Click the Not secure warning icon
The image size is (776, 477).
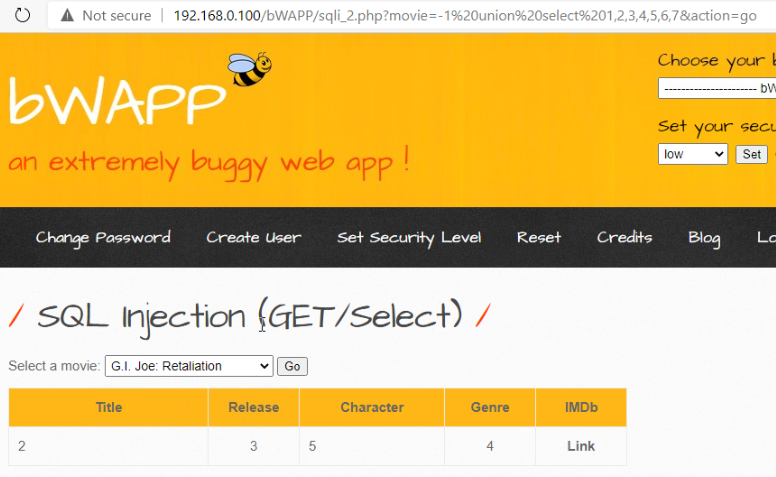(x=67, y=16)
